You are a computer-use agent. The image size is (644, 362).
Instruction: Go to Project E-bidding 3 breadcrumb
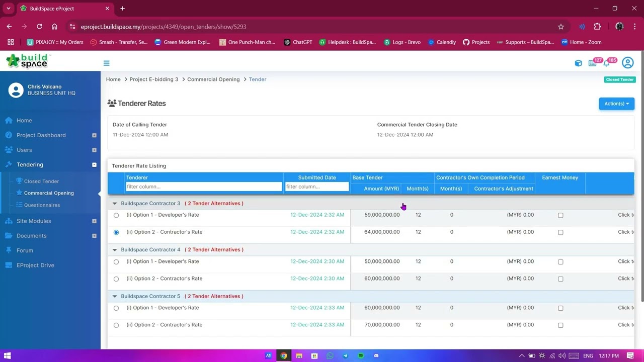coord(154,79)
